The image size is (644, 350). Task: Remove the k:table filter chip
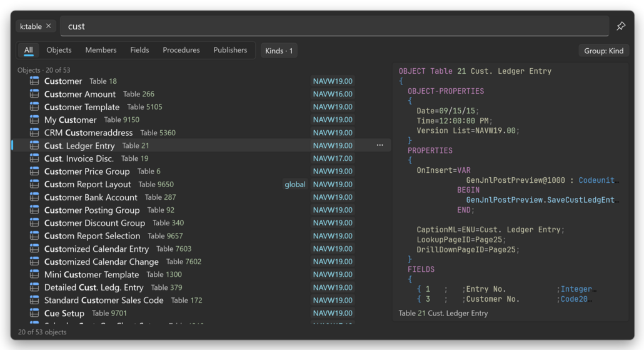click(x=49, y=26)
